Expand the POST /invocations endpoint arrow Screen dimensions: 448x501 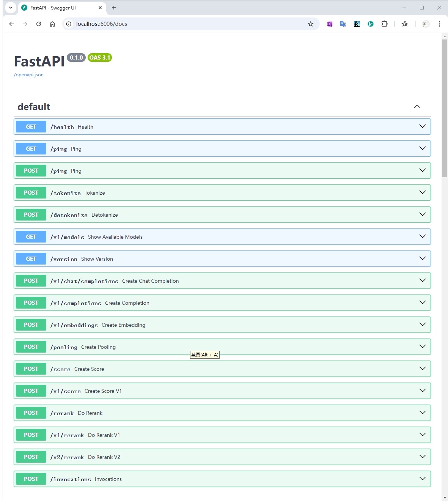click(x=423, y=479)
